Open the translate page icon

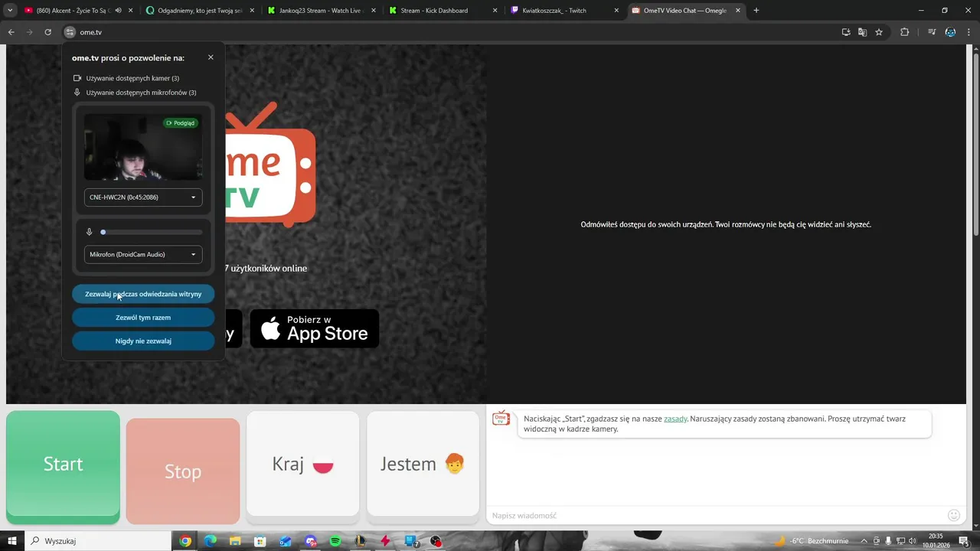[862, 32]
